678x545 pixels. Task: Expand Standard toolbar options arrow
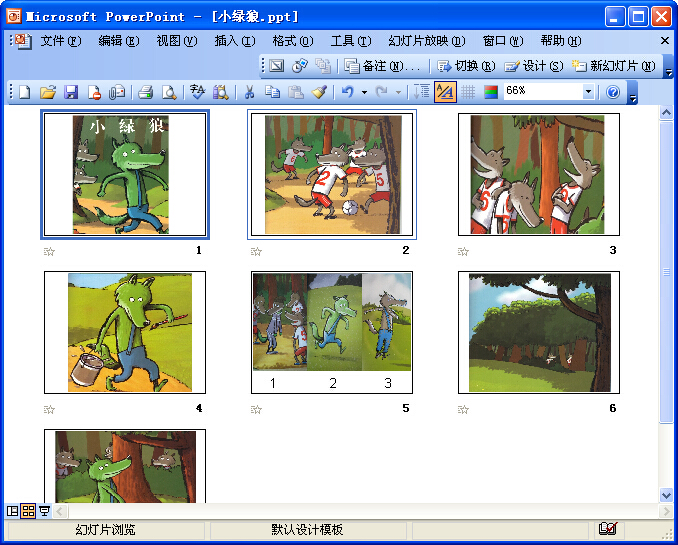pos(633,93)
